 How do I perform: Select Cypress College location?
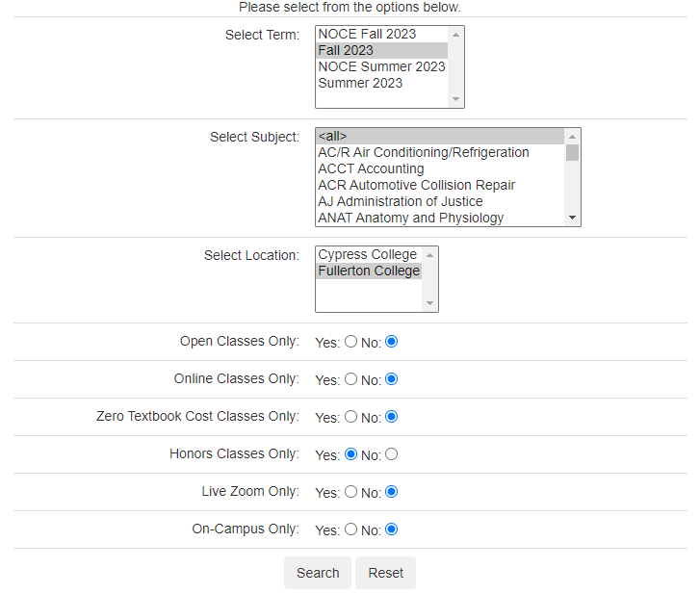(x=369, y=254)
